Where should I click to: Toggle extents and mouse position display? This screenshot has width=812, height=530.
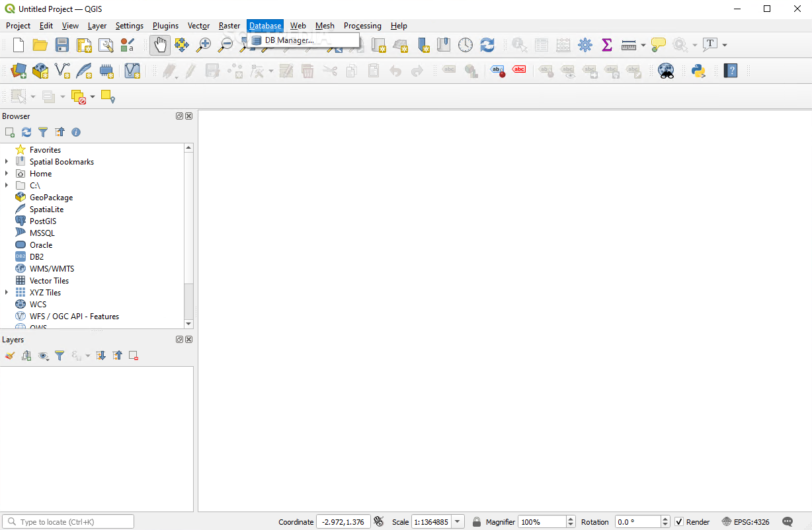tap(379, 522)
